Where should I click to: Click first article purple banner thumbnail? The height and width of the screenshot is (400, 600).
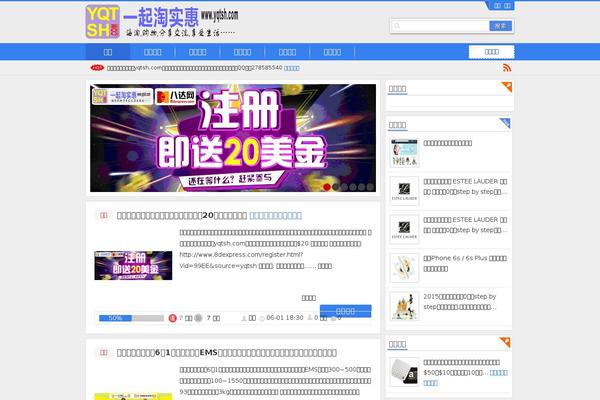(133, 265)
